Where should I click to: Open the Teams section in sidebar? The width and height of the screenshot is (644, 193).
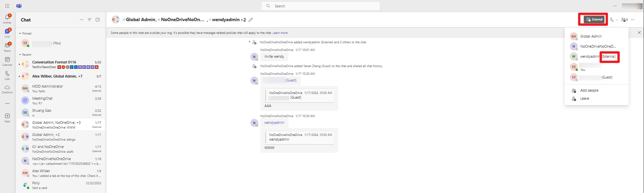pyautogui.click(x=7, y=47)
